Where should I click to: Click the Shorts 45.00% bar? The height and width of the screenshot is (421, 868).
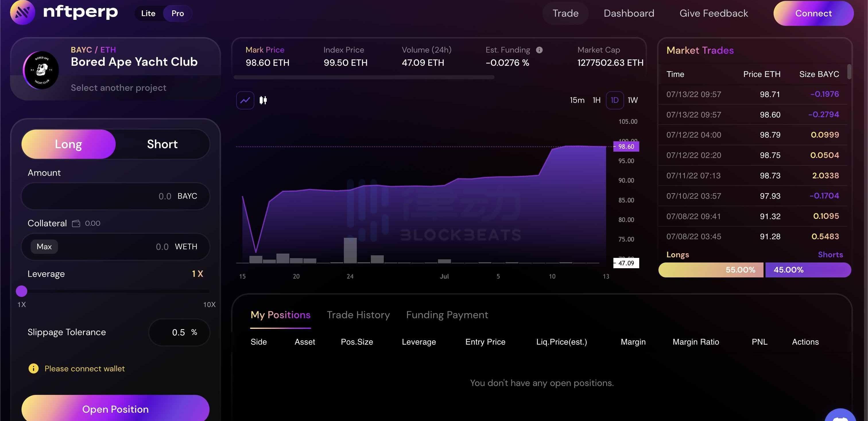click(x=808, y=270)
